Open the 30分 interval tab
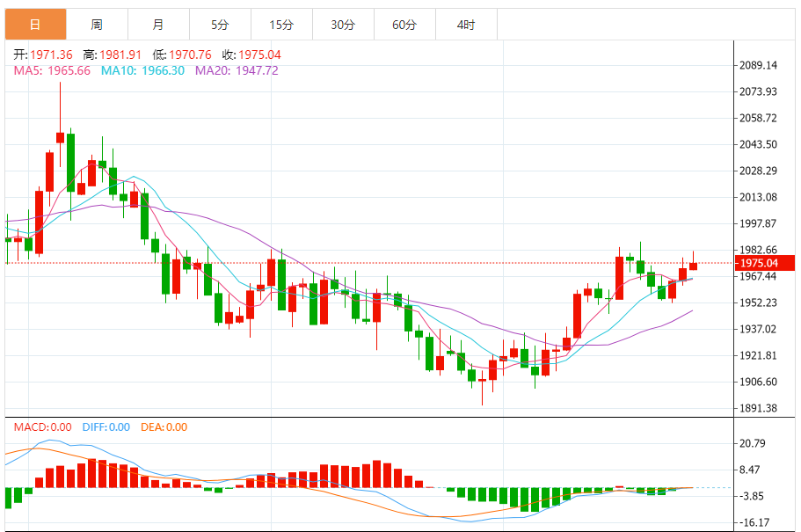The width and height of the screenshot is (801, 532). click(343, 24)
